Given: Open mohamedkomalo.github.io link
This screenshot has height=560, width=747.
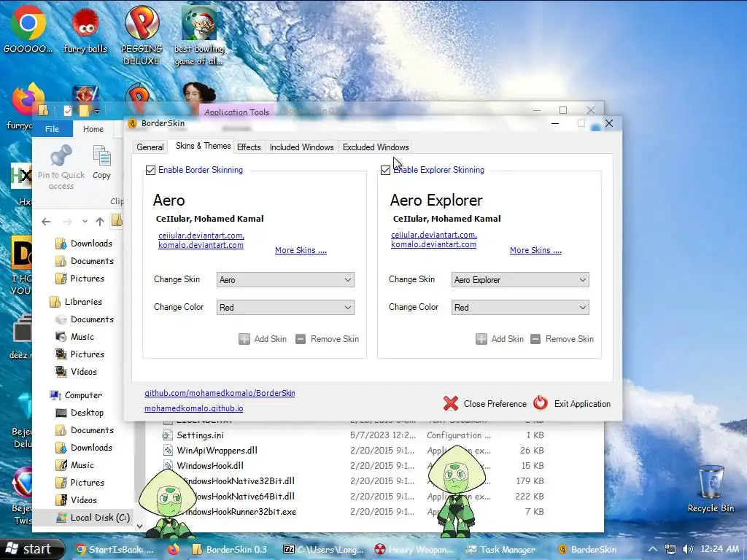Looking at the screenshot, I should pyautogui.click(x=193, y=408).
